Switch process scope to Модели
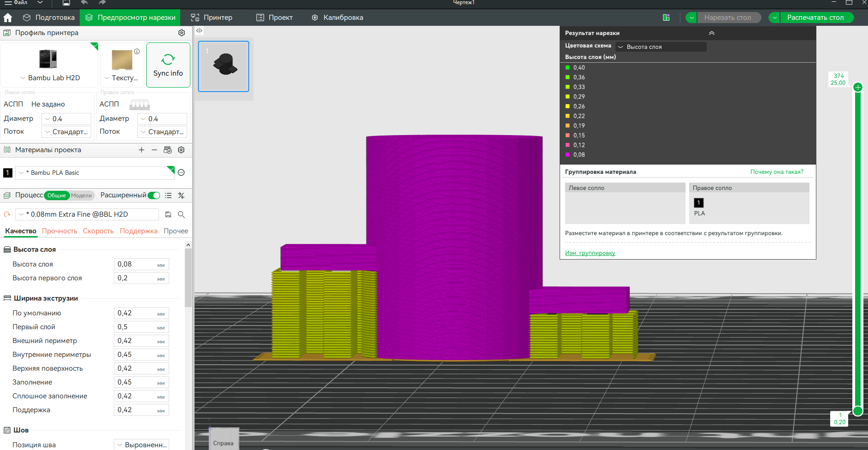 point(81,195)
